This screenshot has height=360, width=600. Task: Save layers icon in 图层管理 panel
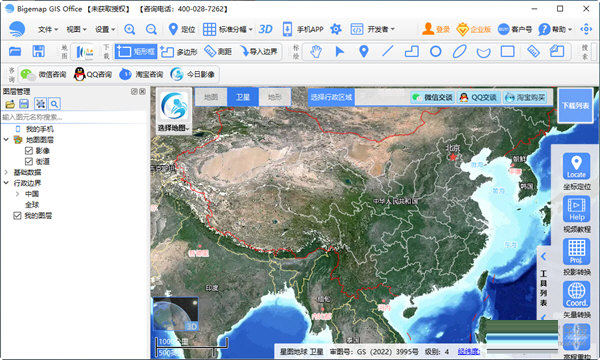pyautogui.click(x=24, y=104)
